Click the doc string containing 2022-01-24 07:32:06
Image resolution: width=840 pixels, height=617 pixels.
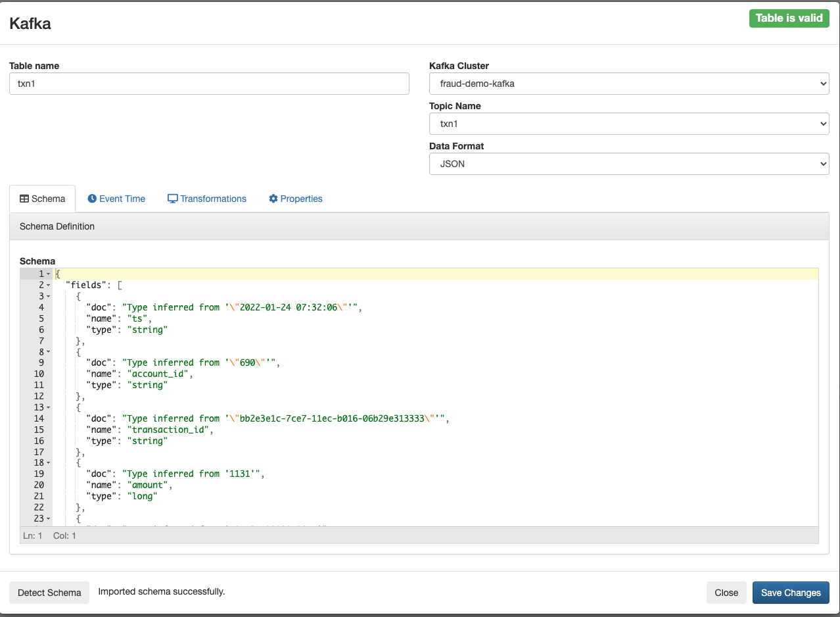coord(239,307)
